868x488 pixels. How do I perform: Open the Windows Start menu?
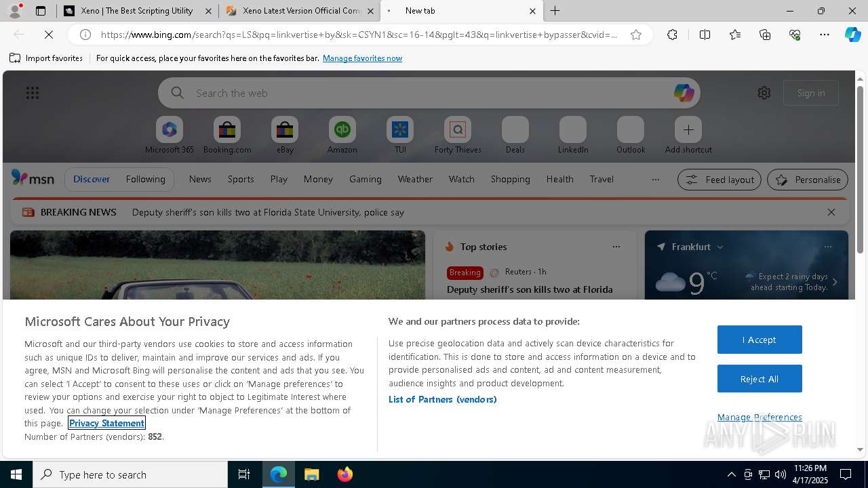(16, 474)
